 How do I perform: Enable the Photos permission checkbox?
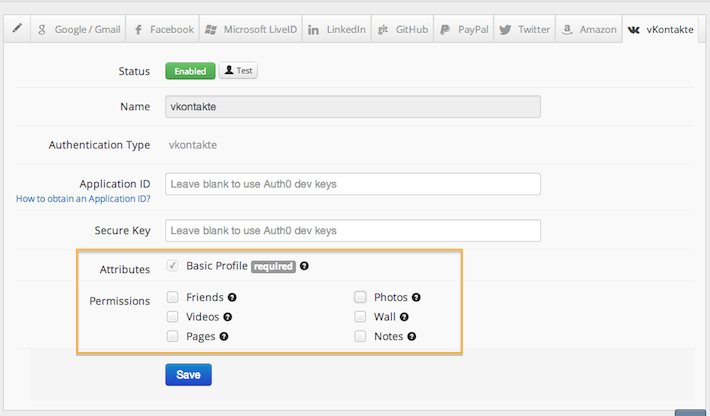[x=360, y=297]
